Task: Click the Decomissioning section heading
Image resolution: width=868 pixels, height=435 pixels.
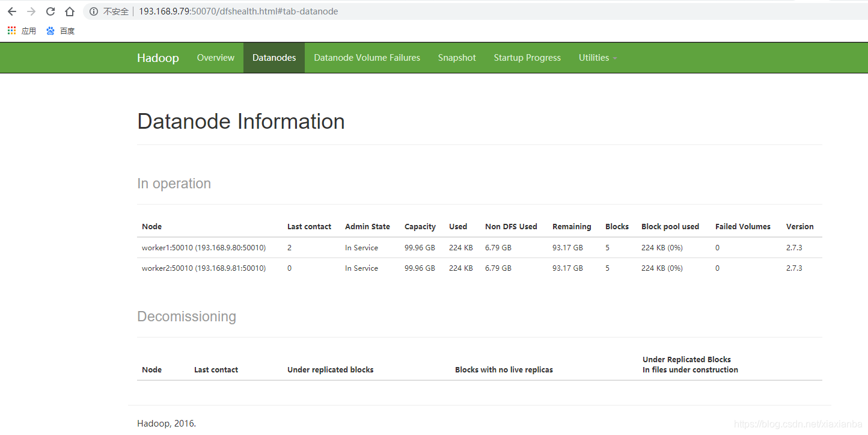Action: [186, 316]
